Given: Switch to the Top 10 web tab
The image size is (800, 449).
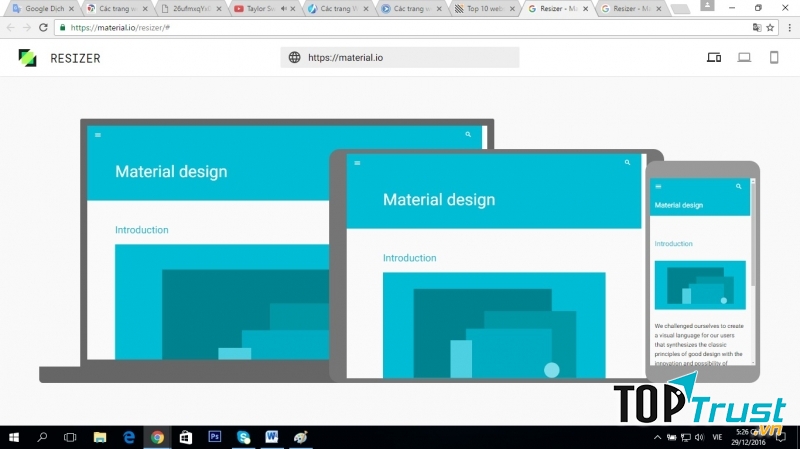Looking at the screenshot, I should (485, 9).
